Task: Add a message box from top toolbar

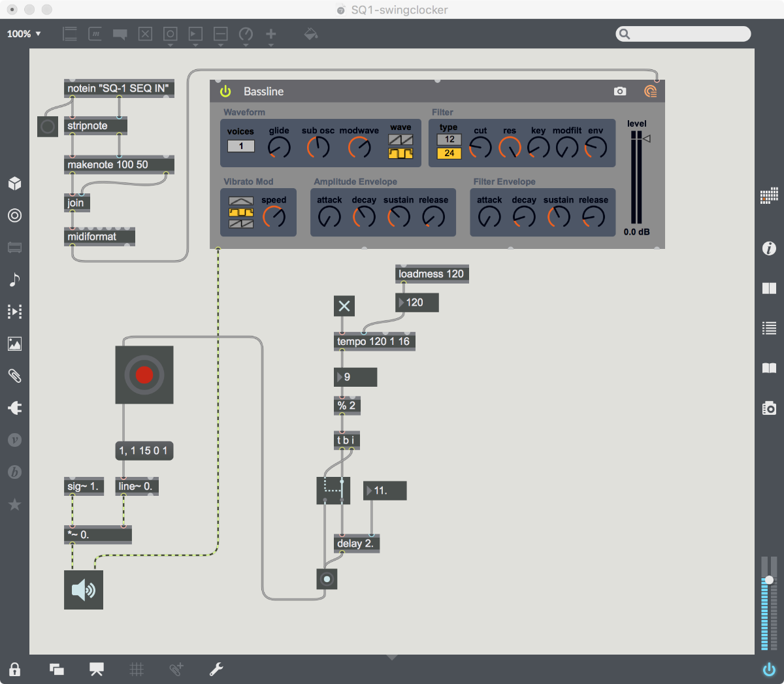Action: coord(95,34)
